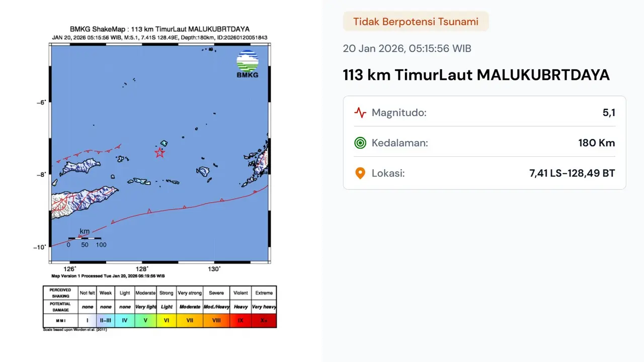Click the Lokasi: label

coord(388,173)
